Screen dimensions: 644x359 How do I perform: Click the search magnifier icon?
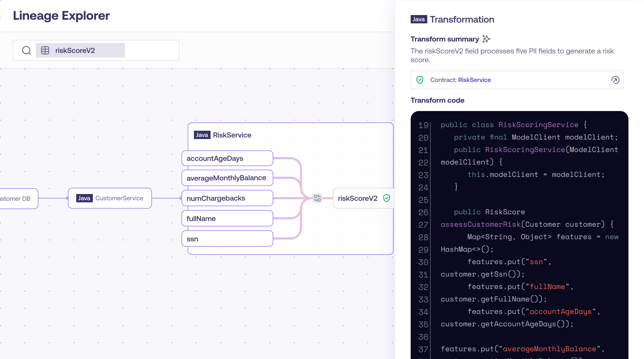pos(26,50)
